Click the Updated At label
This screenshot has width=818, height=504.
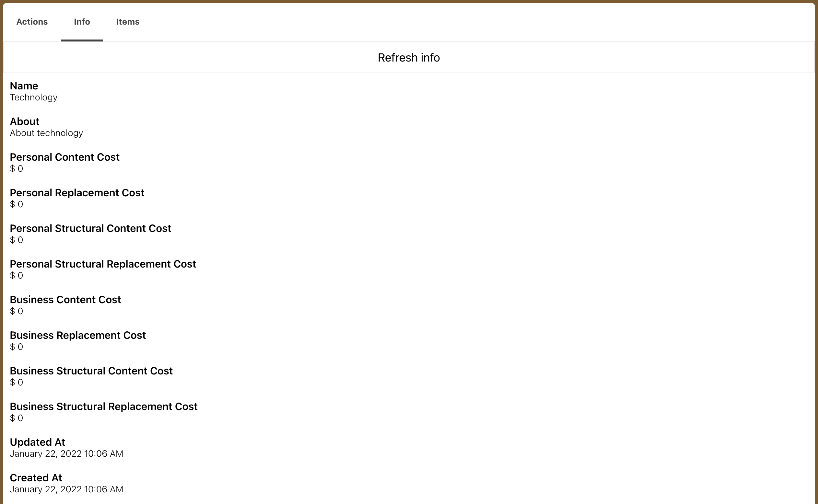[x=37, y=442]
